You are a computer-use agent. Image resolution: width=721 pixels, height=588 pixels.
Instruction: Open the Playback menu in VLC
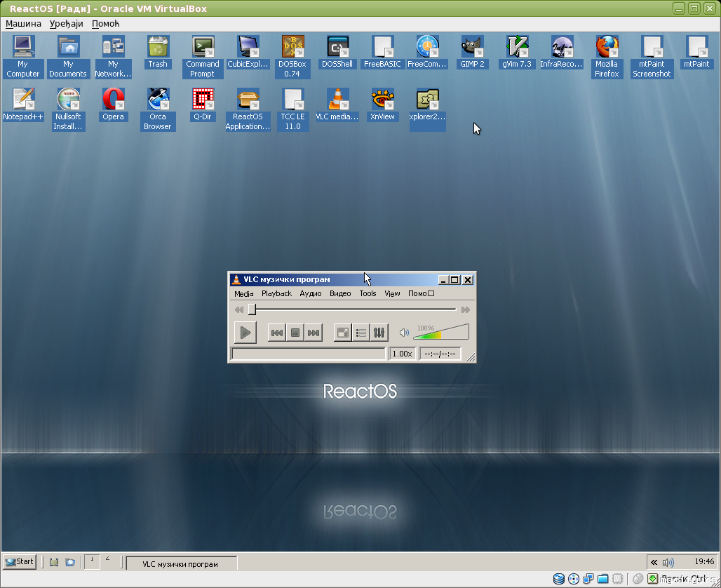click(276, 293)
